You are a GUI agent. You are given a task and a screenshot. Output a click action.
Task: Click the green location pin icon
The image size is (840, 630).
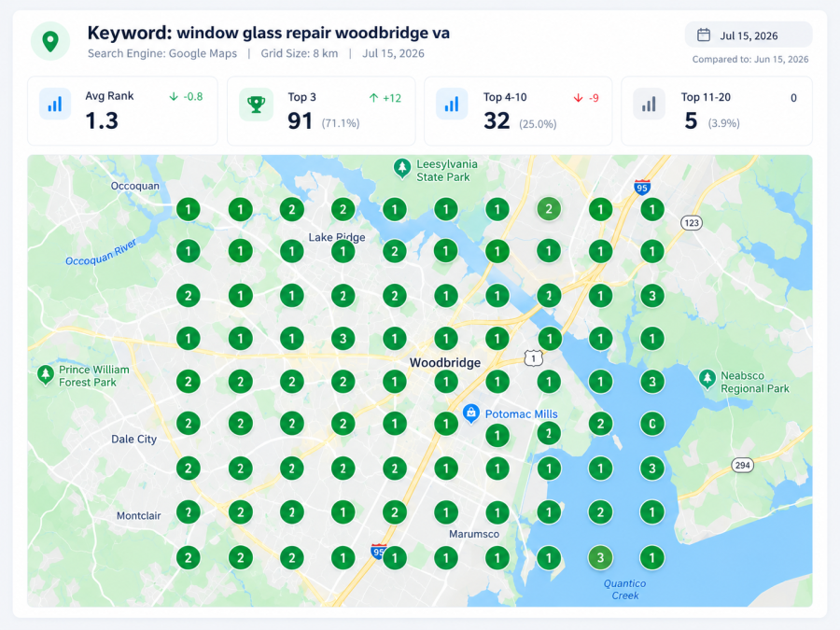tap(50, 41)
